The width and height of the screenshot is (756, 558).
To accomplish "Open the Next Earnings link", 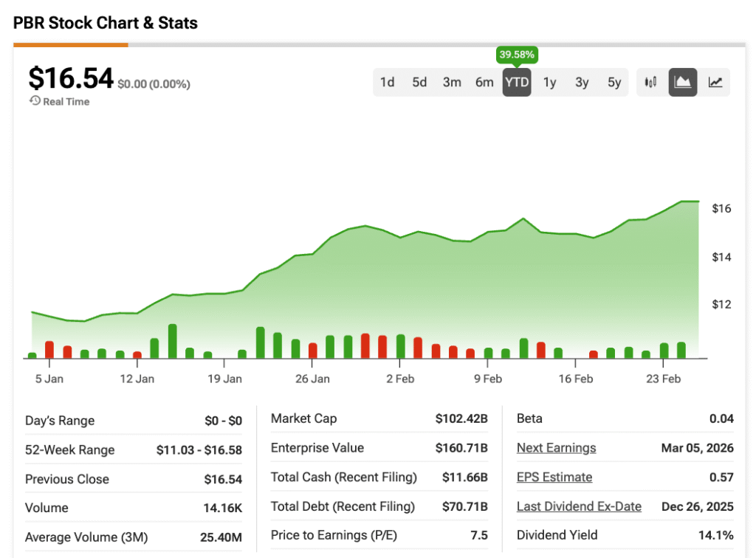I will pos(556,447).
